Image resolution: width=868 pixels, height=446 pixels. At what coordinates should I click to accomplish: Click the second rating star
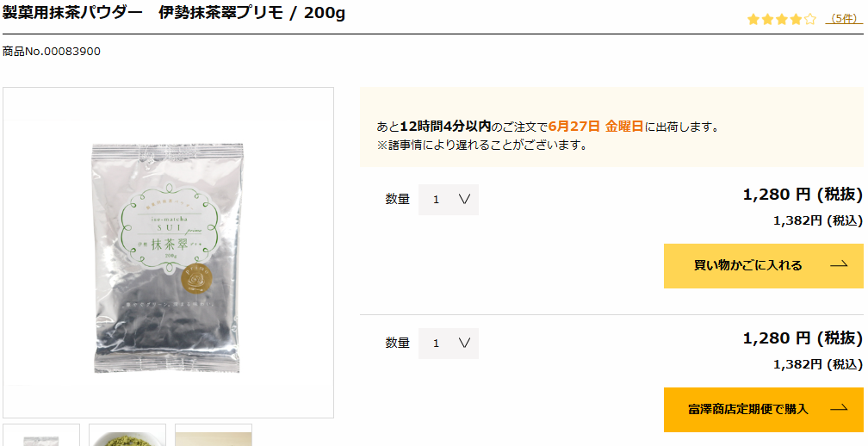tap(767, 19)
